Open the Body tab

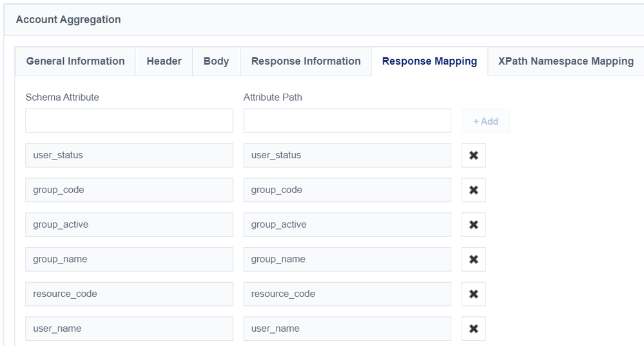tap(216, 61)
